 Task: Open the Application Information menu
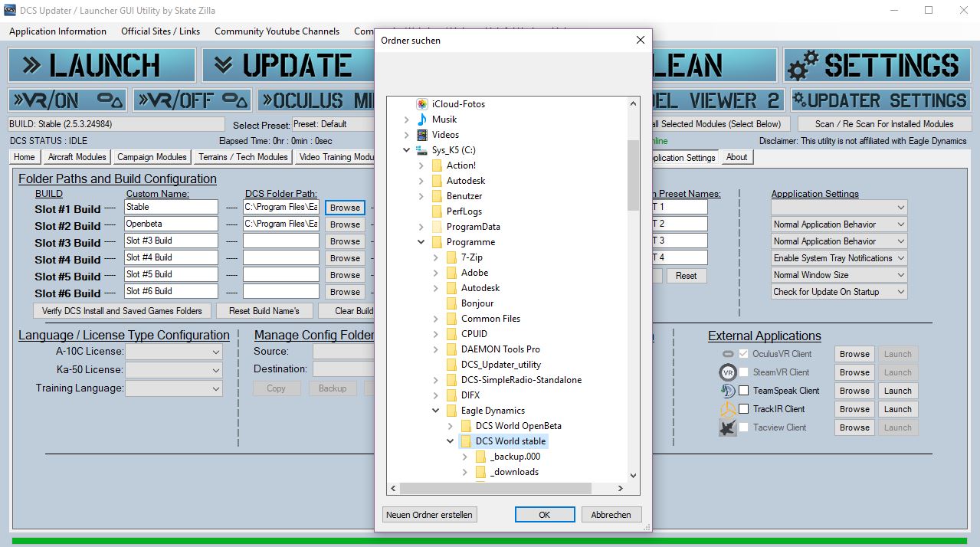click(x=57, y=31)
